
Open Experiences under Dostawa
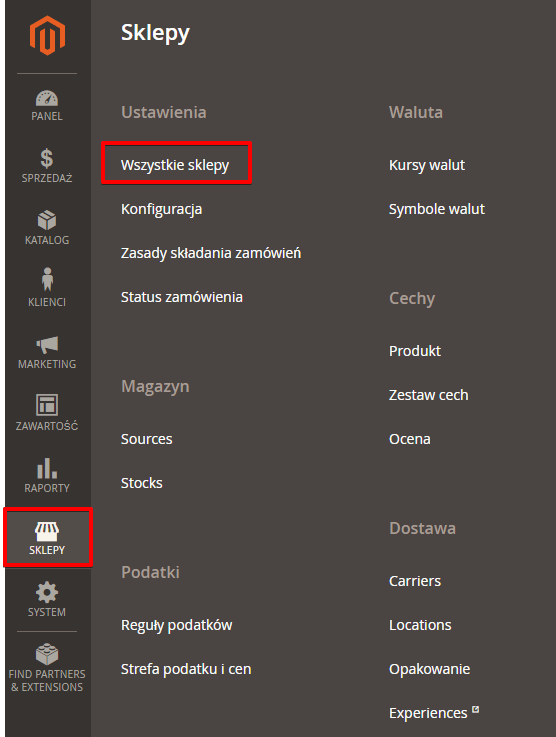point(428,713)
